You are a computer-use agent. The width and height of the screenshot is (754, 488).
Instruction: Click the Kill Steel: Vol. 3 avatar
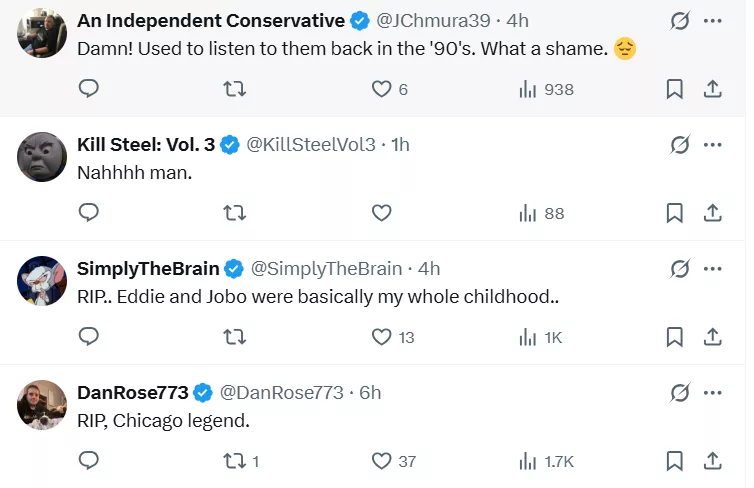pyautogui.click(x=42, y=157)
